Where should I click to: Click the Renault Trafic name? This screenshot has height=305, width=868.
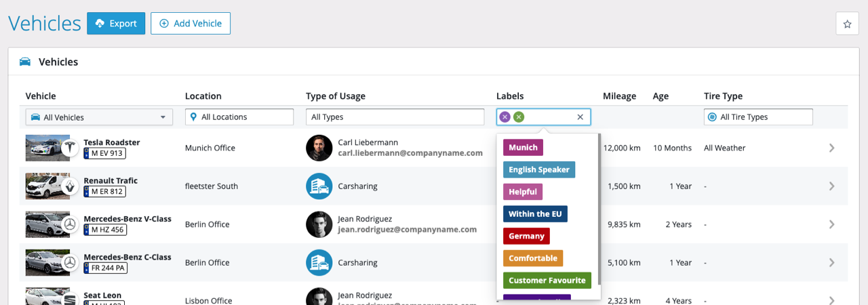pyautogui.click(x=111, y=180)
